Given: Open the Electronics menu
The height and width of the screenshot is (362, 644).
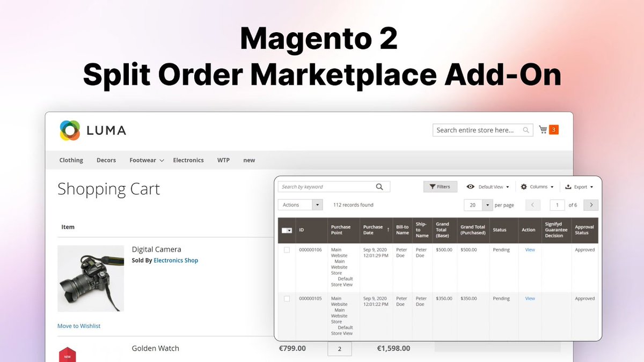Looking at the screenshot, I should pyautogui.click(x=188, y=160).
